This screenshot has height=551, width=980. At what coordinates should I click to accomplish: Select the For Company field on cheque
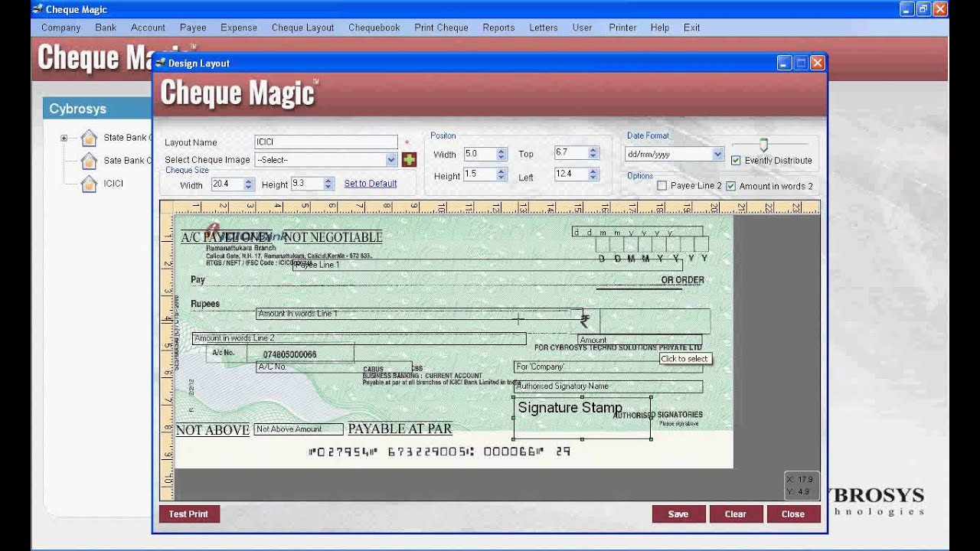pos(608,367)
